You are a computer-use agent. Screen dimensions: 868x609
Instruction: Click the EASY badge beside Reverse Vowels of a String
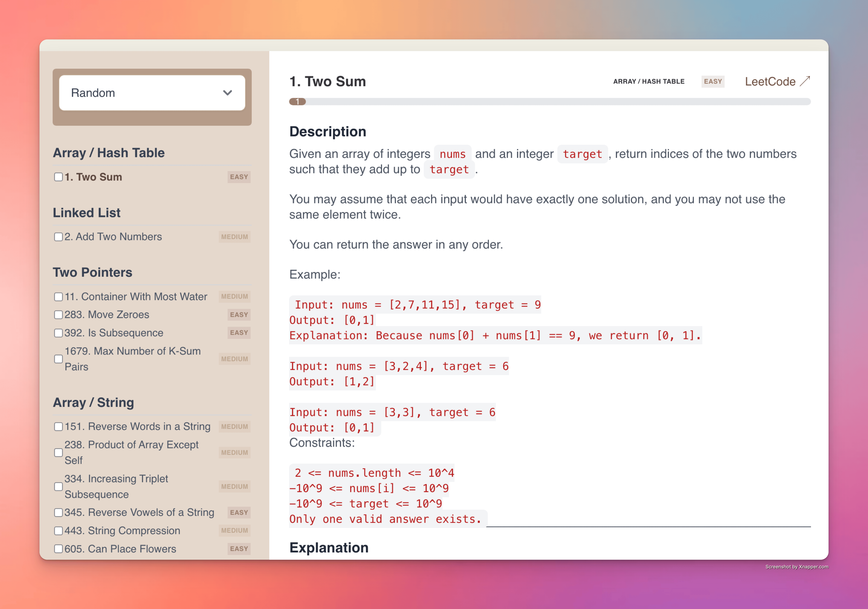pos(239,513)
